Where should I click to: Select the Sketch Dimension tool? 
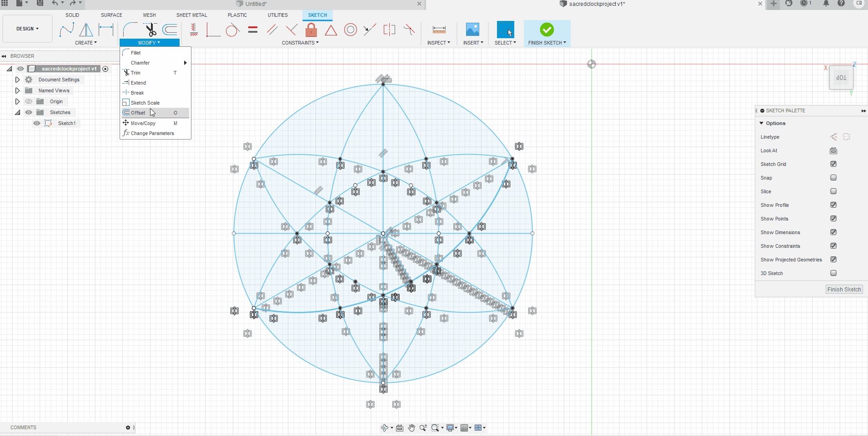tap(105, 29)
